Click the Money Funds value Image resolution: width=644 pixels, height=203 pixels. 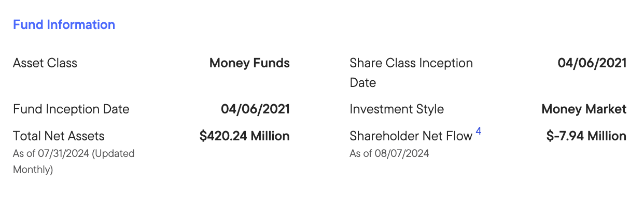click(249, 63)
